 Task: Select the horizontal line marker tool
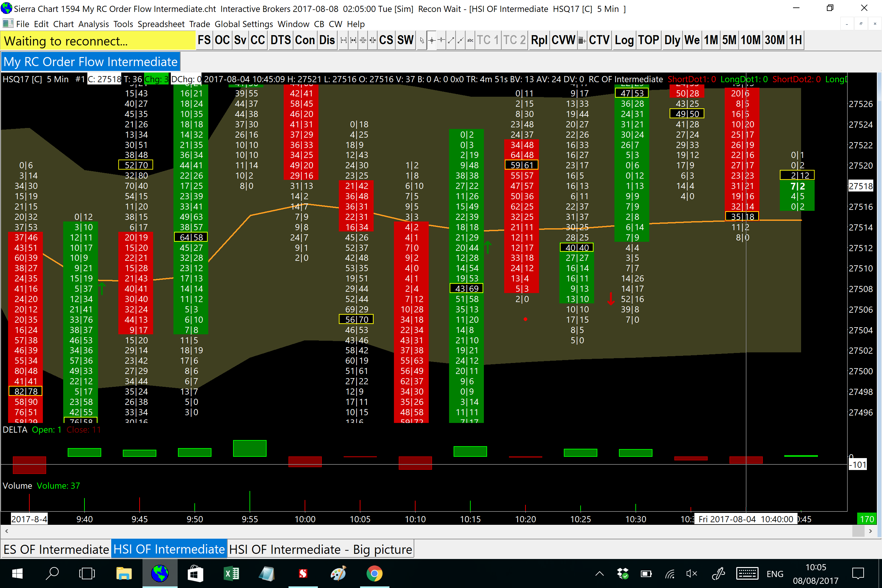click(441, 40)
